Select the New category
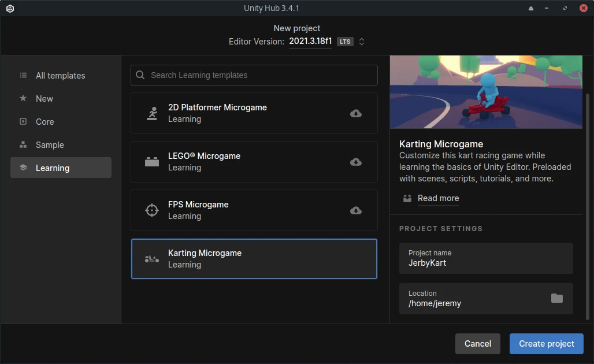 (61, 98)
